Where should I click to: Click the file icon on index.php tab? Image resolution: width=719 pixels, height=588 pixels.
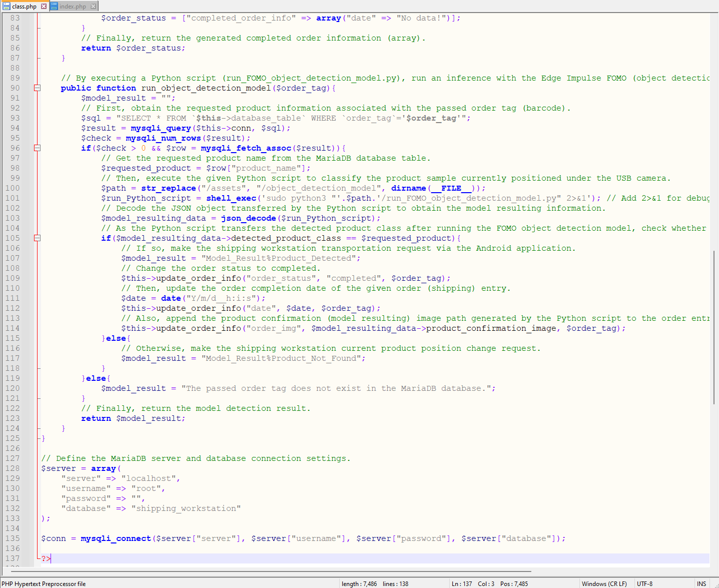pos(54,6)
